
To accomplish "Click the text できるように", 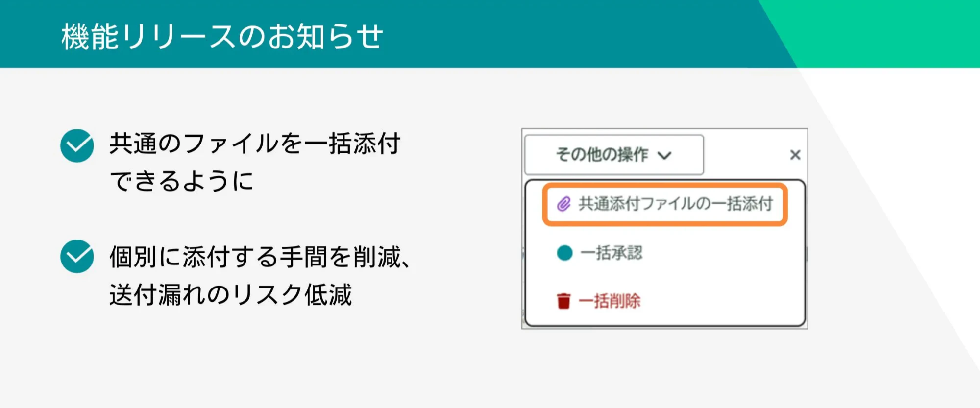I will pos(181,181).
